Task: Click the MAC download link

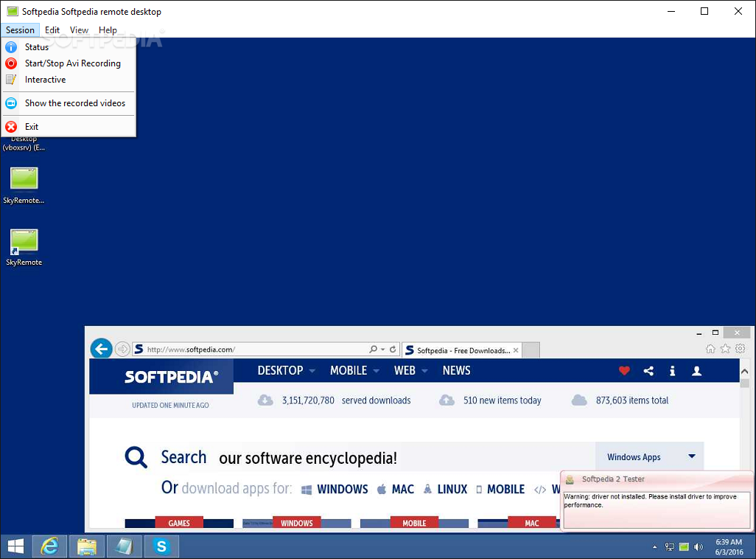Action: pyautogui.click(x=396, y=490)
